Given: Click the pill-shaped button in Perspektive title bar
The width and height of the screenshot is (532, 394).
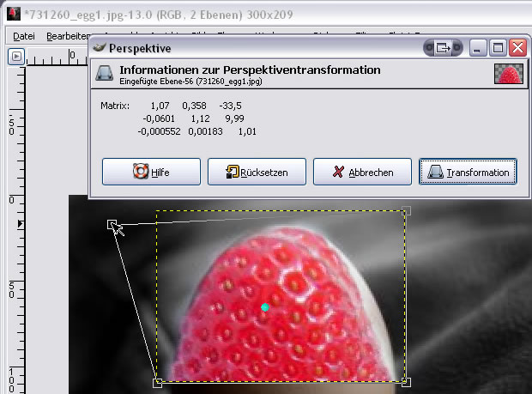Looking at the screenshot, I should coord(442,48).
